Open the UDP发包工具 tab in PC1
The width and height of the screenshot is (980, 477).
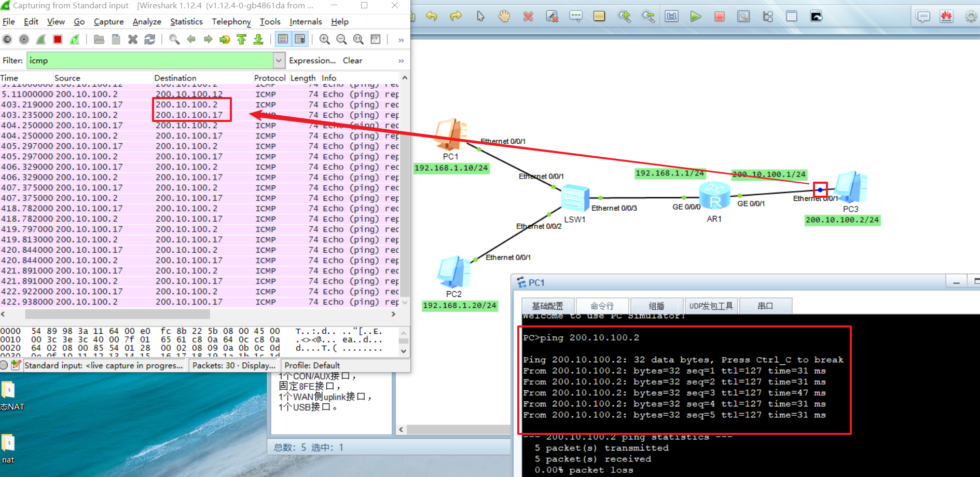coord(711,306)
